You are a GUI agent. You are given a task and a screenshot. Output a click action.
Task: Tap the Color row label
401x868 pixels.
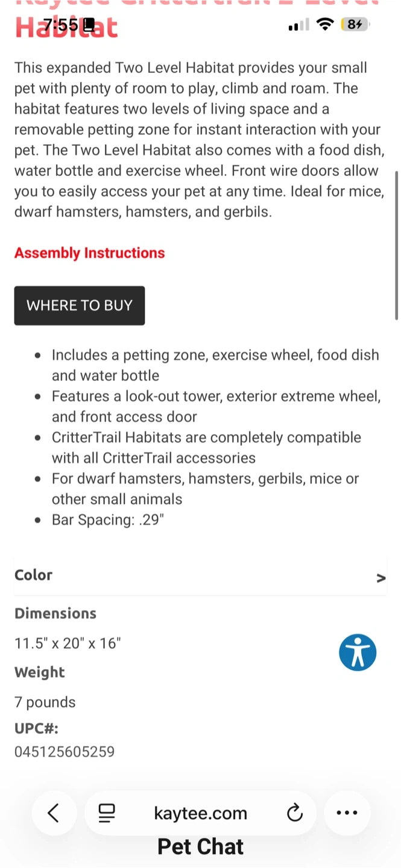(34, 575)
